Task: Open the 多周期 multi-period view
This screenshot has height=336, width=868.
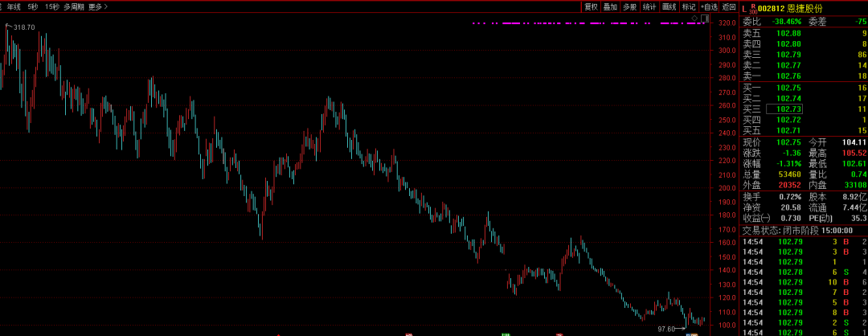Action: 73,6
